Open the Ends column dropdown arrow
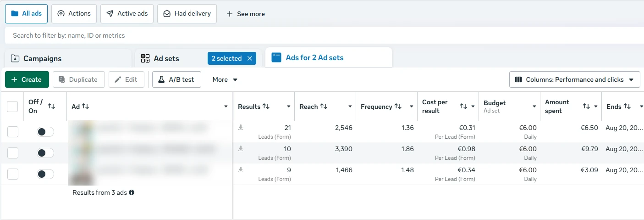The height and width of the screenshot is (220, 644). point(641,107)
